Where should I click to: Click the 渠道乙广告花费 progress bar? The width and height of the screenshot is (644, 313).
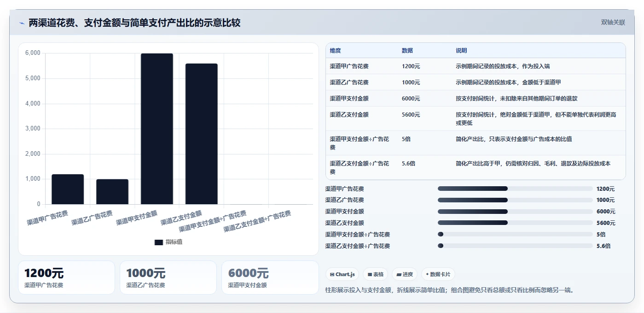515,200
